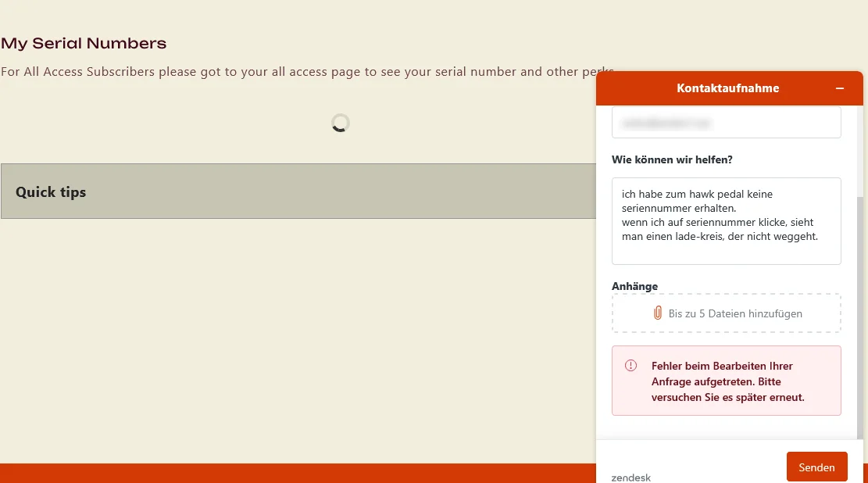Image resolution: width=868 pixels, height=483 pixels.
Task: Click the 'Fehler beim Bearbeiten' error message
Action: pyautogui.click(x=727, y=381)
